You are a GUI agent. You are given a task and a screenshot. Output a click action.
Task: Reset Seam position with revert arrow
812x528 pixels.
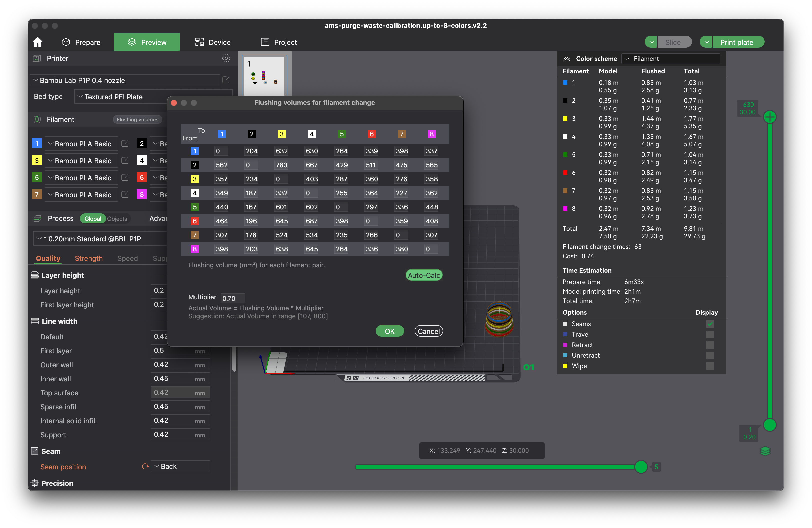point(145,466)
